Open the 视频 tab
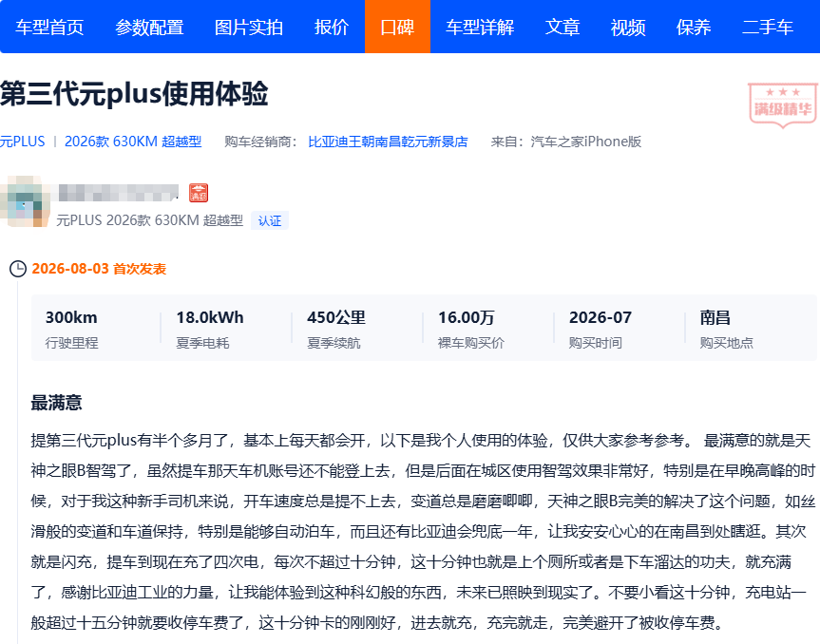Image resolution: width=820 pixels, height=644 pixels. pos(628,28)
